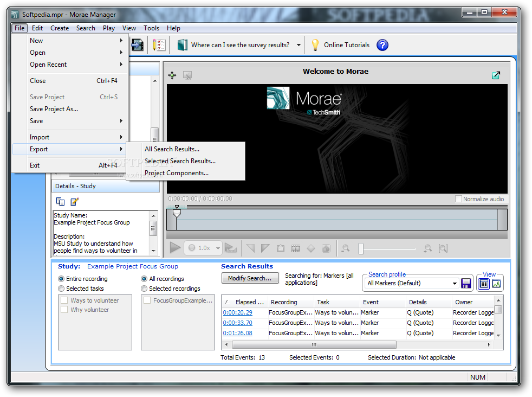This screenshot has height=397, width=532.
Task: Open the Tools menu
Action: pyautogui.click(x=151, y=28)
